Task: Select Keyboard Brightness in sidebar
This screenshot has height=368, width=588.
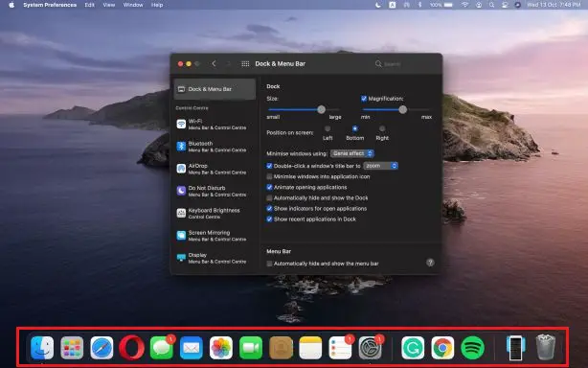Action: [x=215, y=214]
